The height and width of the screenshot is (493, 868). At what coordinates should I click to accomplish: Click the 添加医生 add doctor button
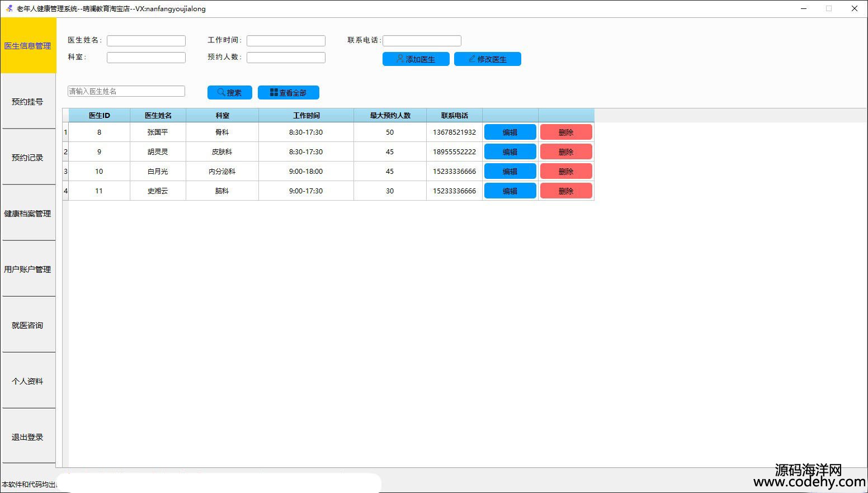[416, 59]
